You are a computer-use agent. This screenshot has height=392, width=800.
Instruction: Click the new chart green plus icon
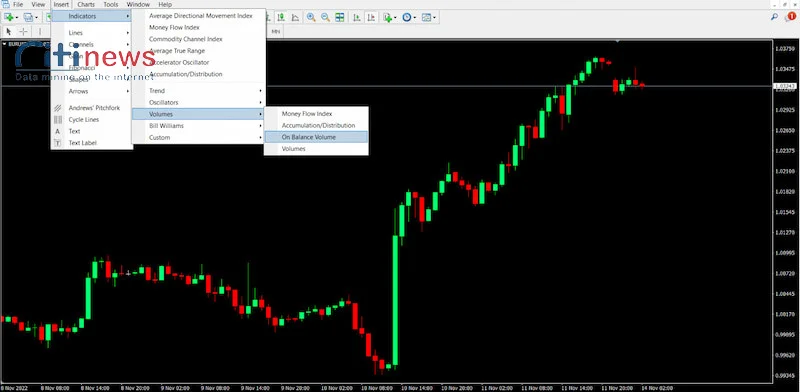[x=9, y=17]
